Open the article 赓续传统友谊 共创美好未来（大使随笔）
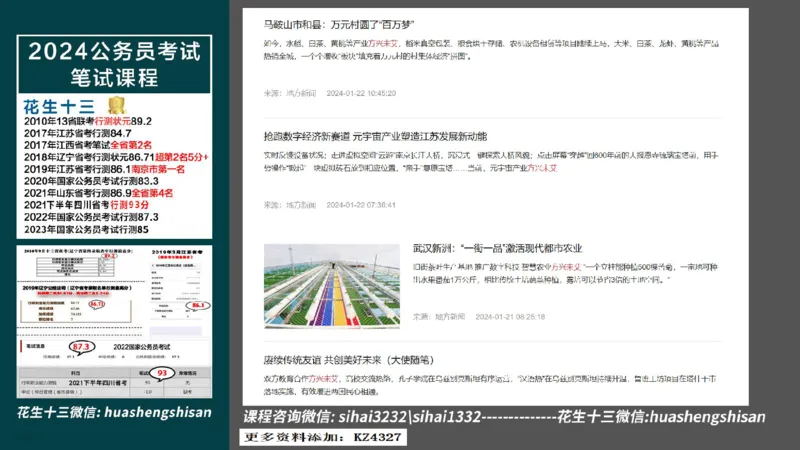Viewport: 800px width, 450px height. tap(348, 360)
